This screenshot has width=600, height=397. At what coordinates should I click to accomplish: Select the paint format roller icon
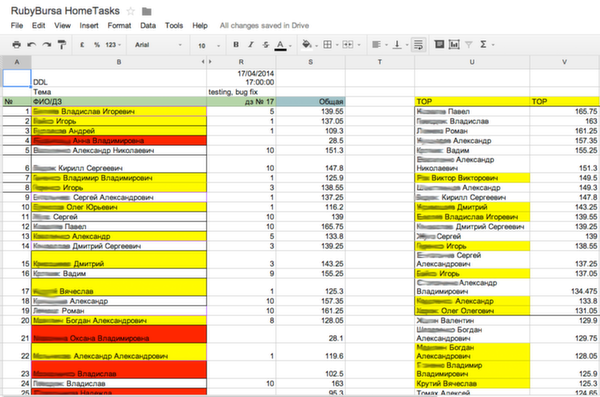(x=62, y=45)
